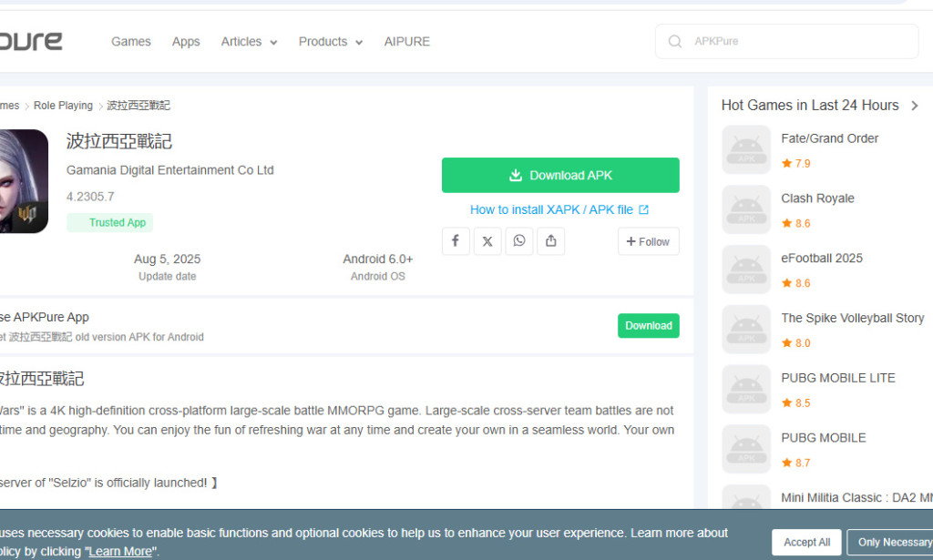Click the APKPure search input field
Screen dimensions: 933x560
pos(785,41)
